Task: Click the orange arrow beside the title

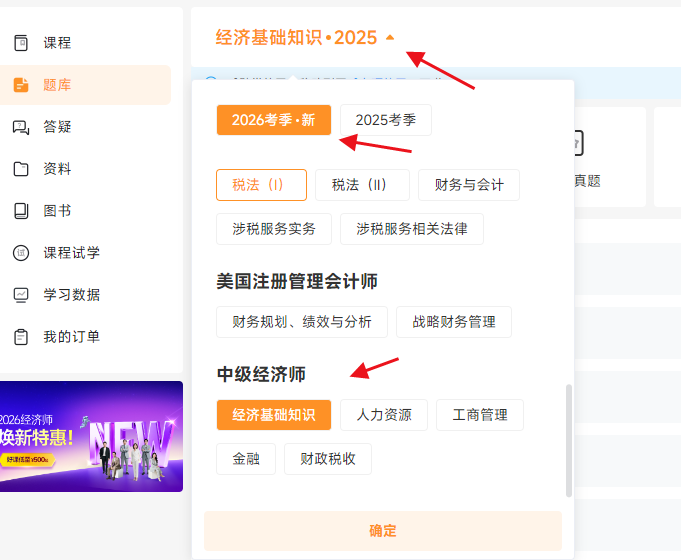Action: pos(390,38)
